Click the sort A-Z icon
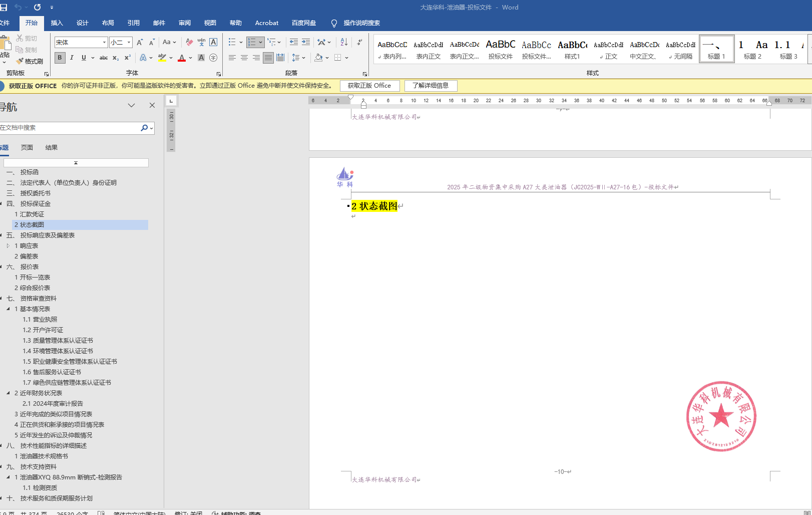Image resolution: width=812 pixels, height=515 pixels. (344, 42)
